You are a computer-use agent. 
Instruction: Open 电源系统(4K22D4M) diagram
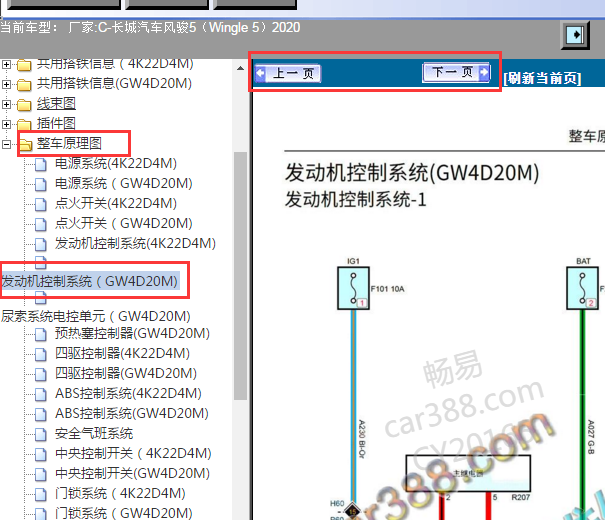coord(116,164)
